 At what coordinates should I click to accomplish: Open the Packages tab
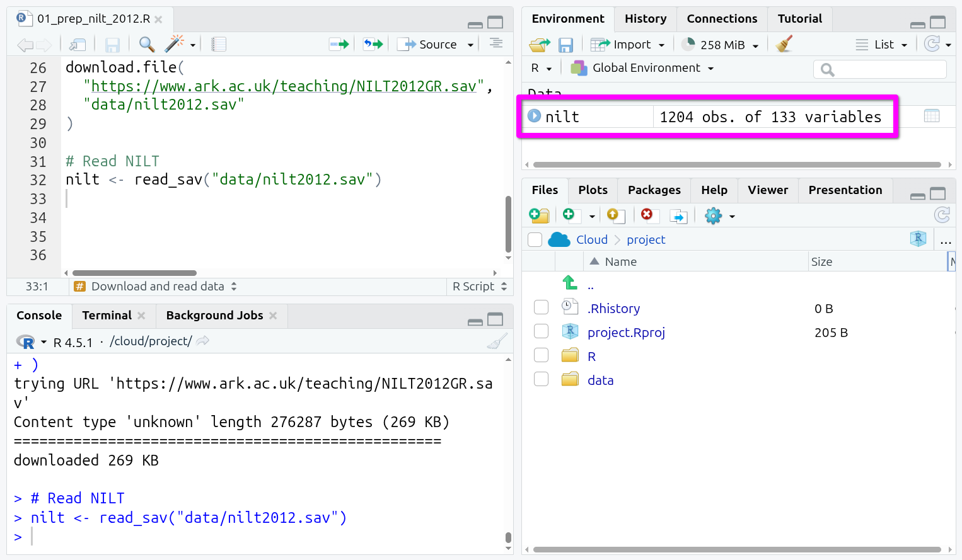[654, 190]
